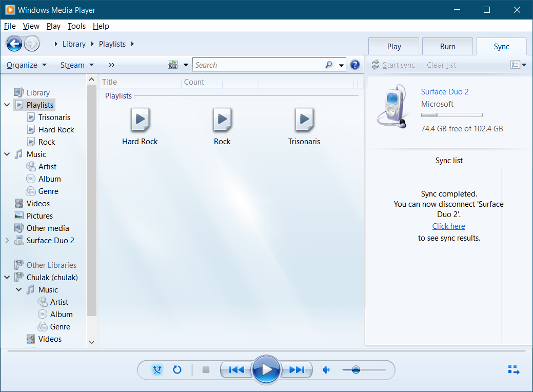Open the view options dropdown arrow
This screenshot has width=533, height=392.
click(186, 65)
